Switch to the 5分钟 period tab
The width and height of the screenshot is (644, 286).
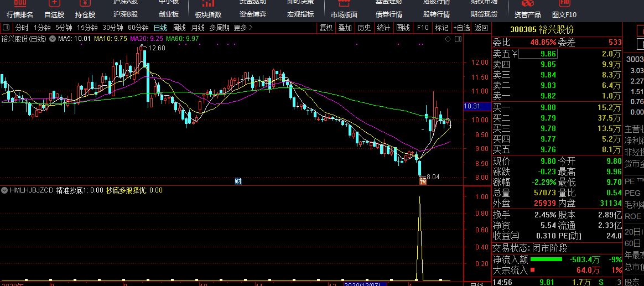64,28
